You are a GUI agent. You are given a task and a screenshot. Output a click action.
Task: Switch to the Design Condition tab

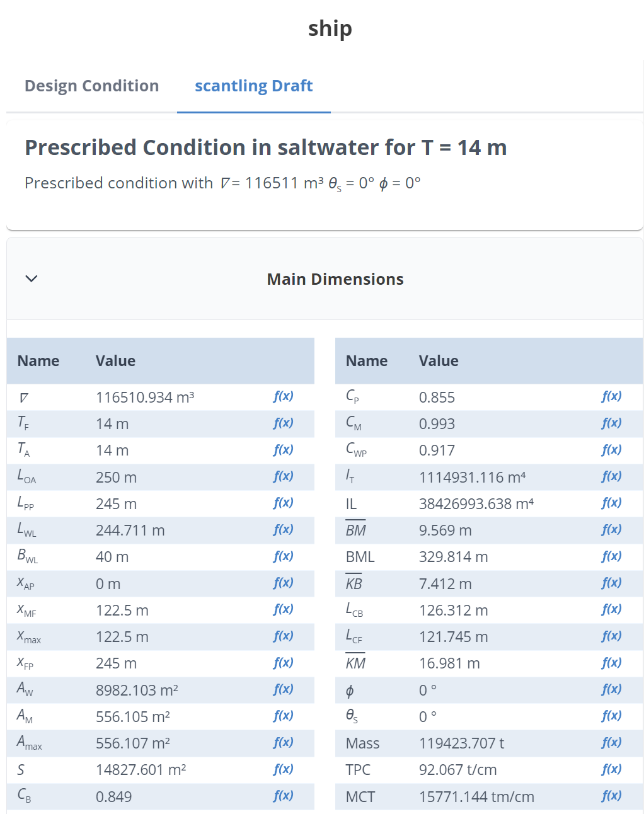tap(91, 86)
